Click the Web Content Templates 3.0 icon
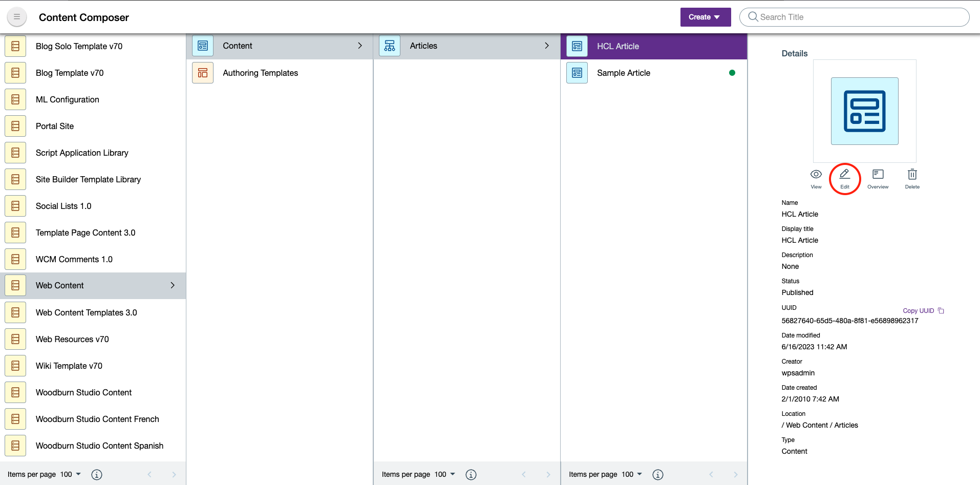Screen dimensions: 980x485 click(x=15, y=312)
